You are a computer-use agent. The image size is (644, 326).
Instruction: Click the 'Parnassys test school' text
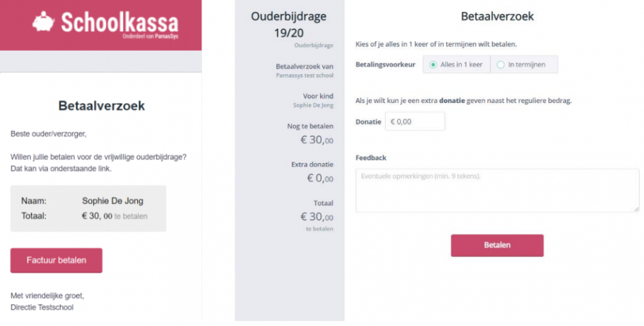pyautogui.click(x=304, y=75)
